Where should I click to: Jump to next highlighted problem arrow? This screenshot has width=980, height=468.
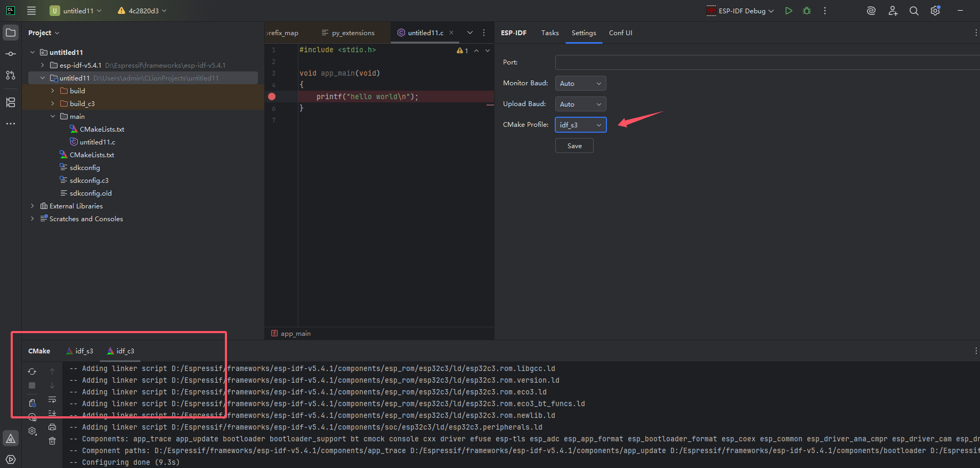coord(488,51)
